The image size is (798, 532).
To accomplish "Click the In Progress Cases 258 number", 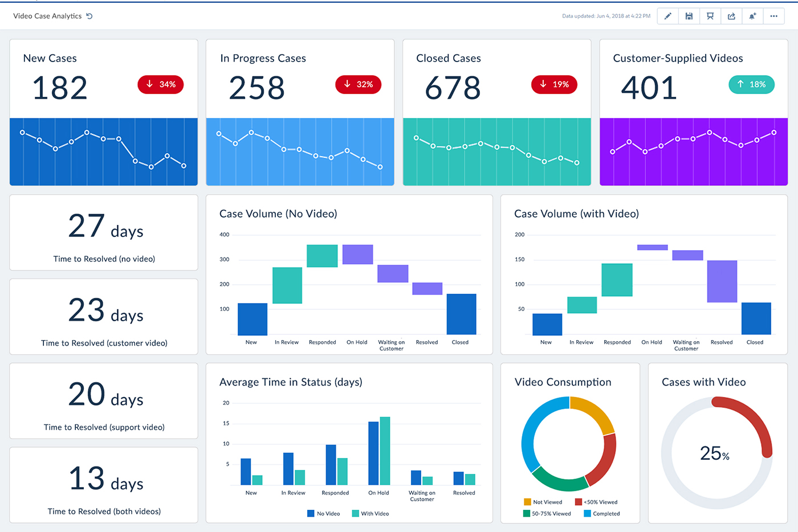I will 256,88.
